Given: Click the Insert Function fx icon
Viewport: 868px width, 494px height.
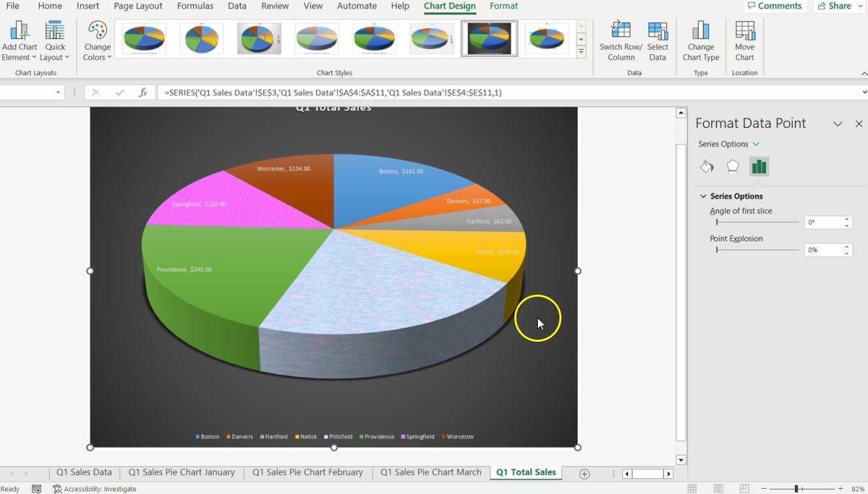Looking at the screenshot, I should point(142,92).
